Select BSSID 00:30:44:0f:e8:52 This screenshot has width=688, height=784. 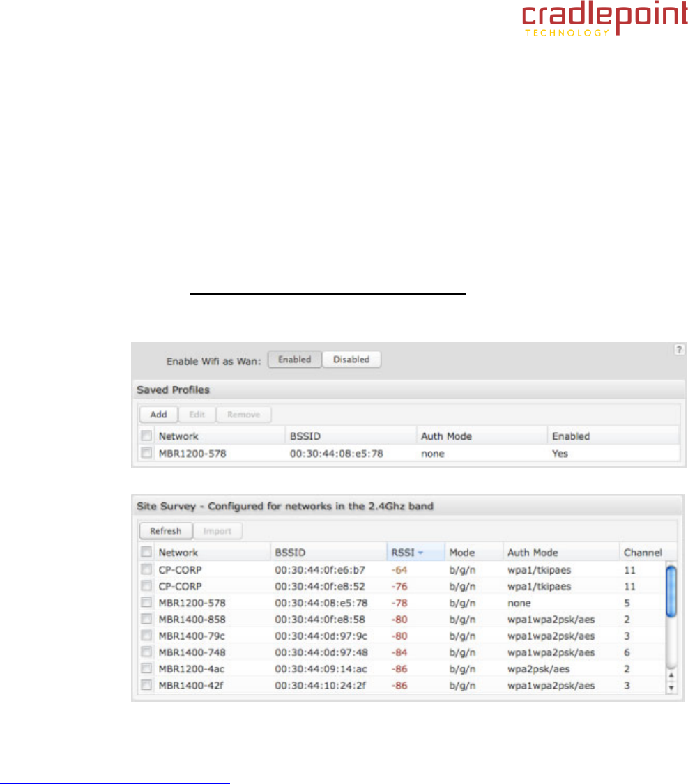coord(320,587)
